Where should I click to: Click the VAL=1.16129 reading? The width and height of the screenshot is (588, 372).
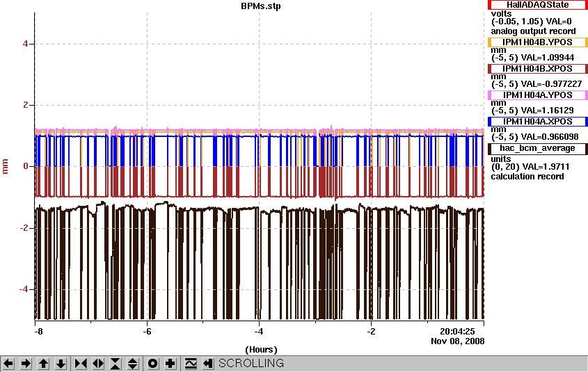tap(548, 111)
